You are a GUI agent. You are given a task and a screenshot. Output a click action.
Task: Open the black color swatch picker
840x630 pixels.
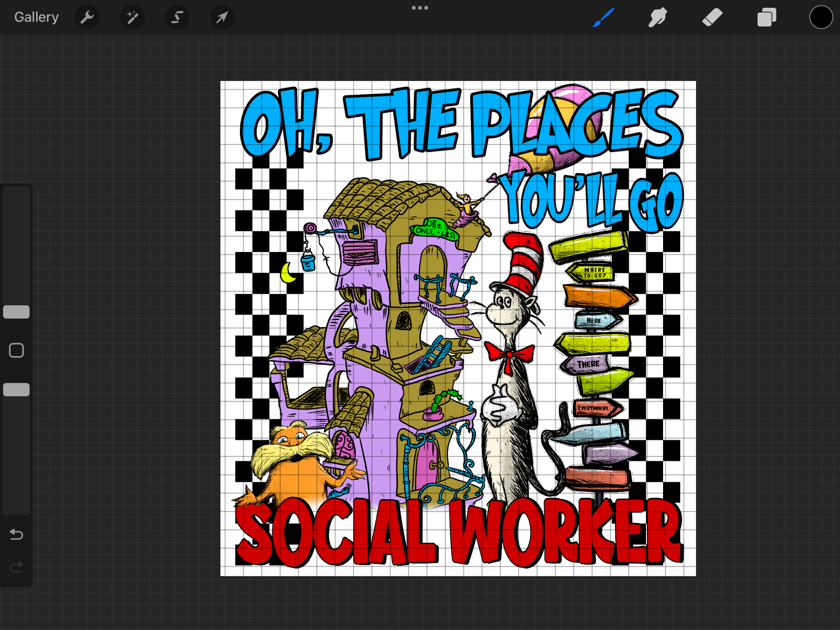coord(821,17)
